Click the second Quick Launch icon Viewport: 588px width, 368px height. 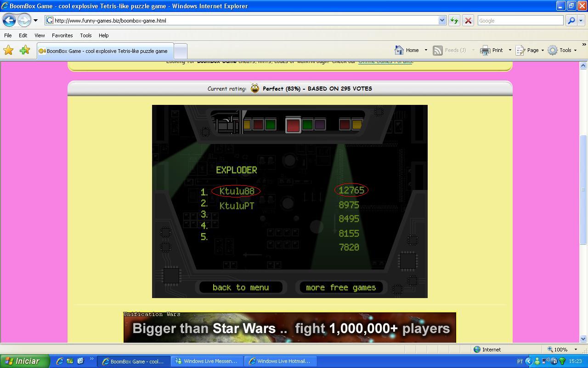[70, 361]
